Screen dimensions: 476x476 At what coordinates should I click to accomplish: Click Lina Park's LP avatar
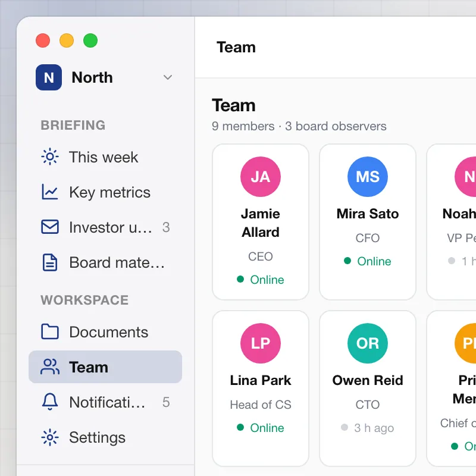tap(261, 343)
